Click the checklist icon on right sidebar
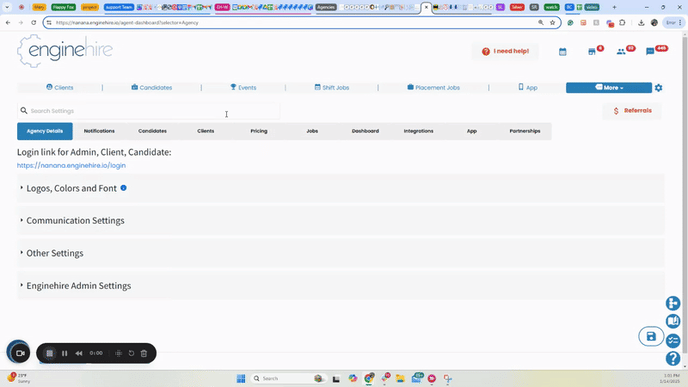Screen dimensions: 688x387 point(673,340)
